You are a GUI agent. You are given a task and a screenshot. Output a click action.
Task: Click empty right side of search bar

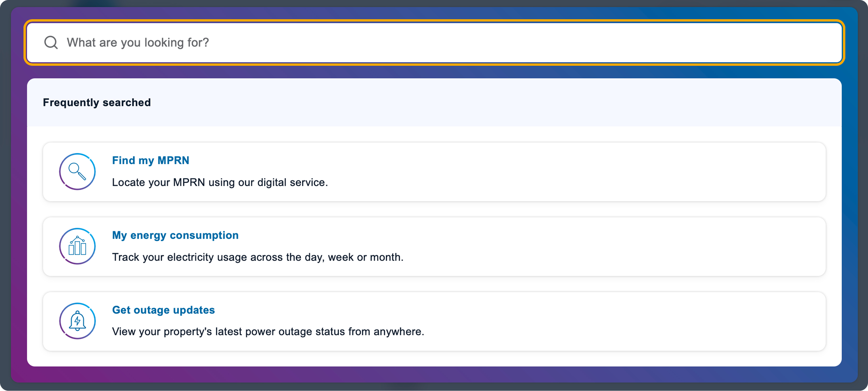tap(674, 43)
